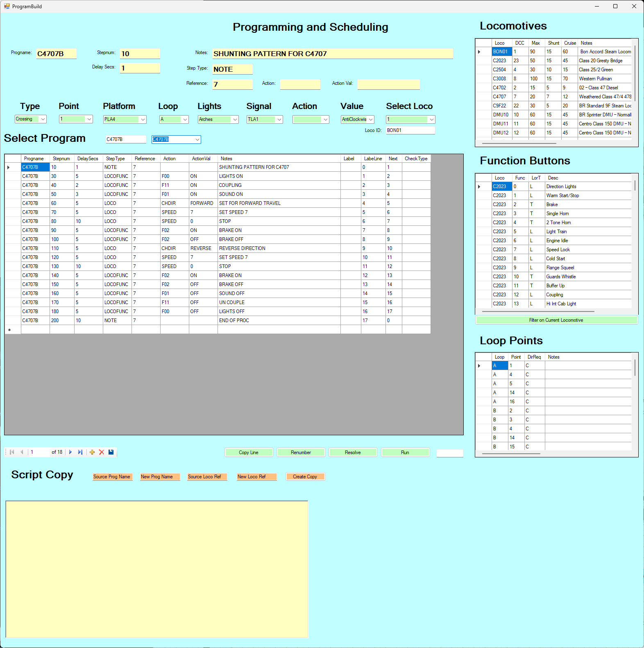Go to first record in navigator
The image size is (644, 648).
pos(12,452)
